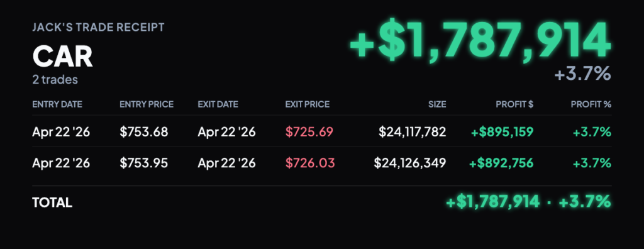This screenshot has height=249, width=644.
Task: Click the red $725.69 exit price
Action: [x=309, y=132]
